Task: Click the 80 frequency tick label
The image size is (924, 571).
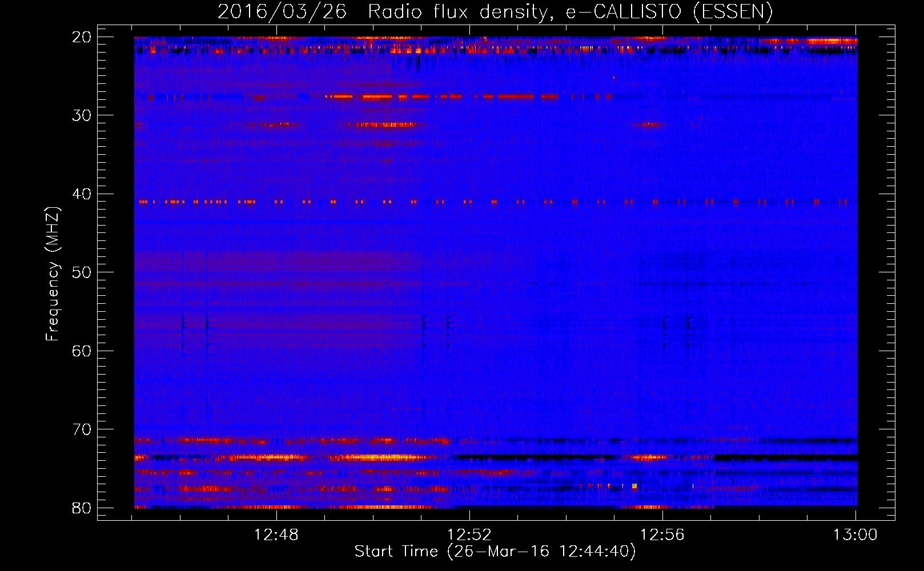Action: 82,508
